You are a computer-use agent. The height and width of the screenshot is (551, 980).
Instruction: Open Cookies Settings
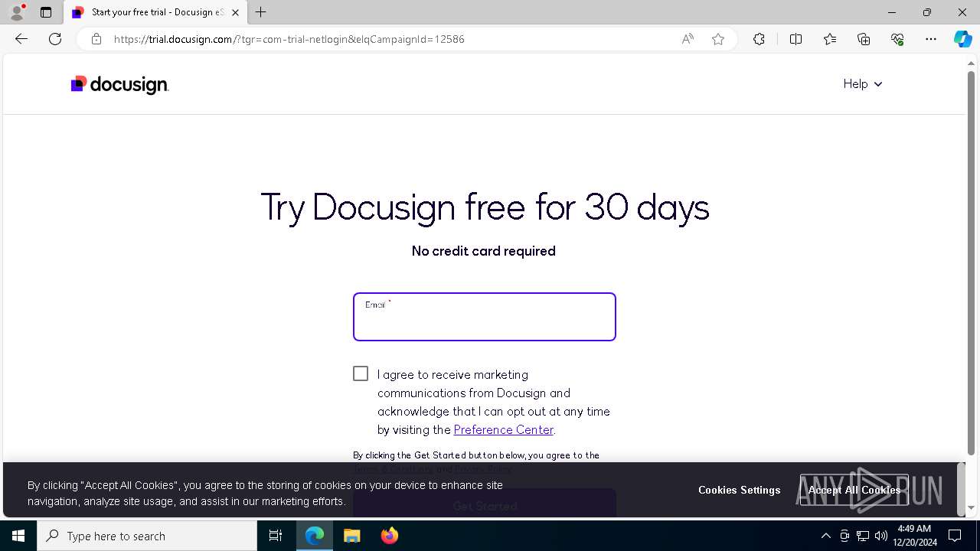740,490
